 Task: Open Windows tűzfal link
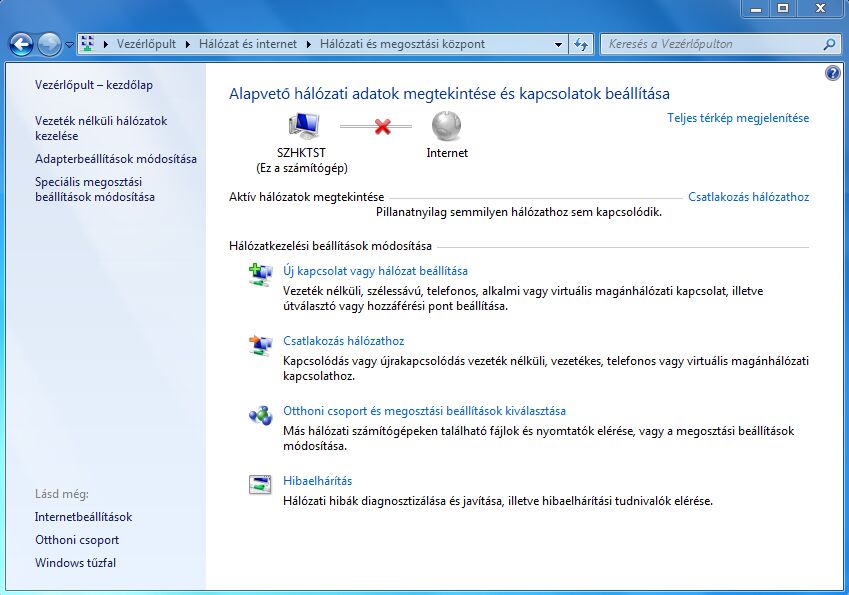(75, 563)
